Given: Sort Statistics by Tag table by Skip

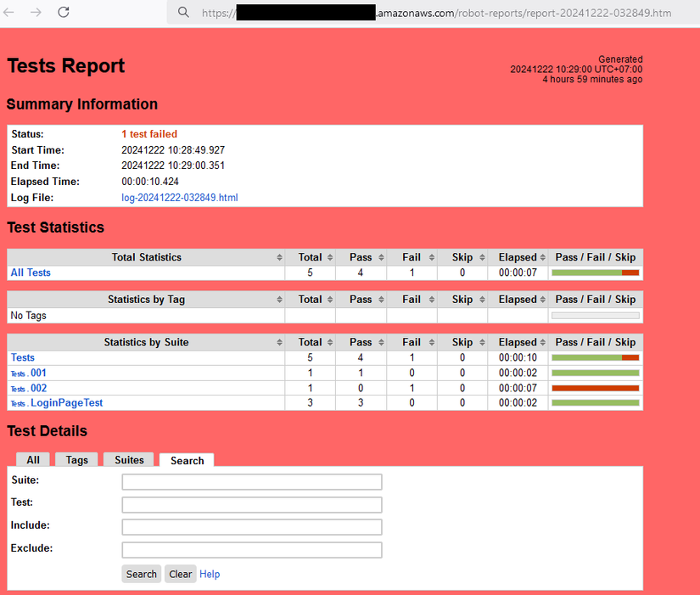Looking at the screenshot, I should pos(462,300).
